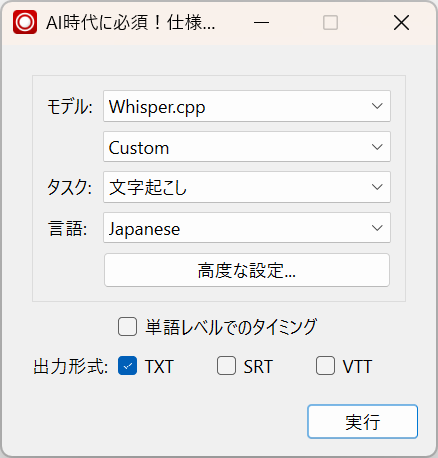Click the モデル: label
The height and width of the screenshot is (458, 438).
pyautogui.click(x=70, y=107)
